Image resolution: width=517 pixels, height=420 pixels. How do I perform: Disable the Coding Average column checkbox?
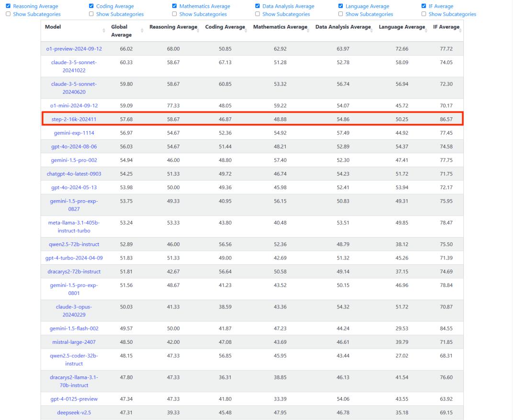pos(91,6)
